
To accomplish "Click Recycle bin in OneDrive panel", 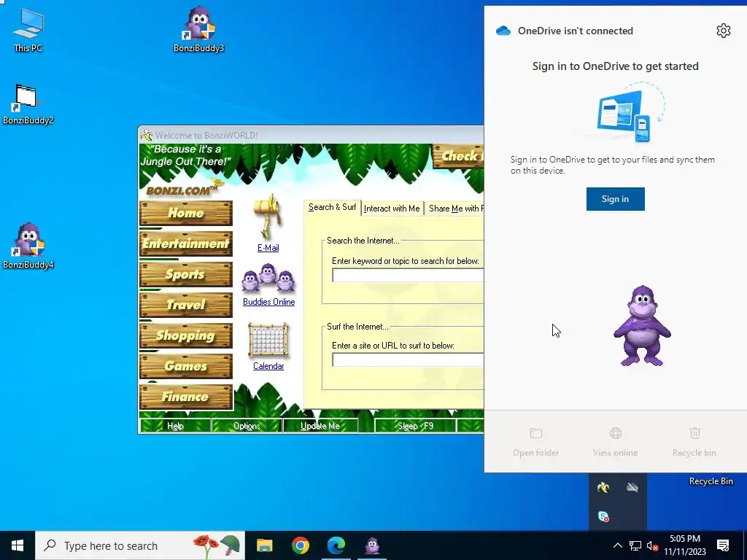I will click(x=694, y=441).
